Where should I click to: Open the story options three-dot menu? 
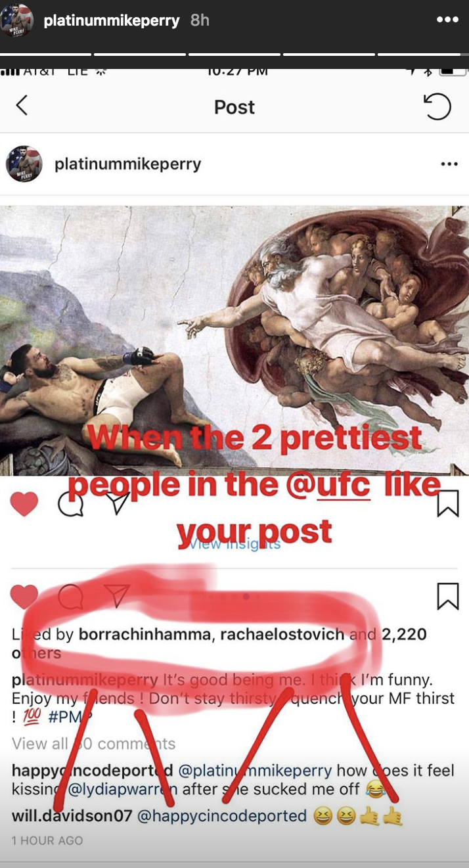[x=447, y=20]
